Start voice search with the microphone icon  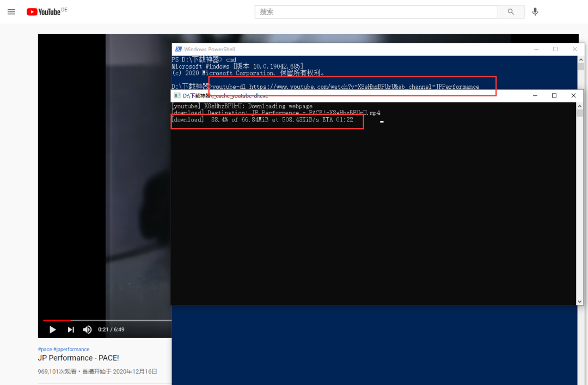click(x=535, y=11)
